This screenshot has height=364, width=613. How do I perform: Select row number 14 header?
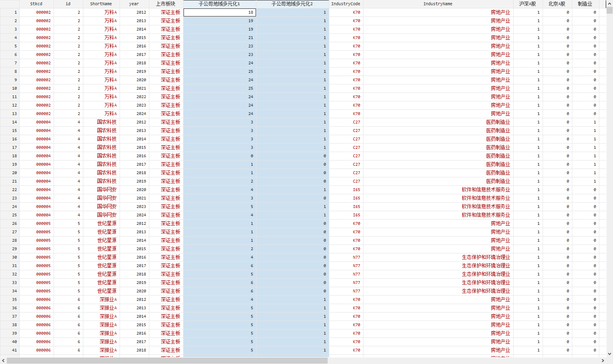(x=10, y=122)
